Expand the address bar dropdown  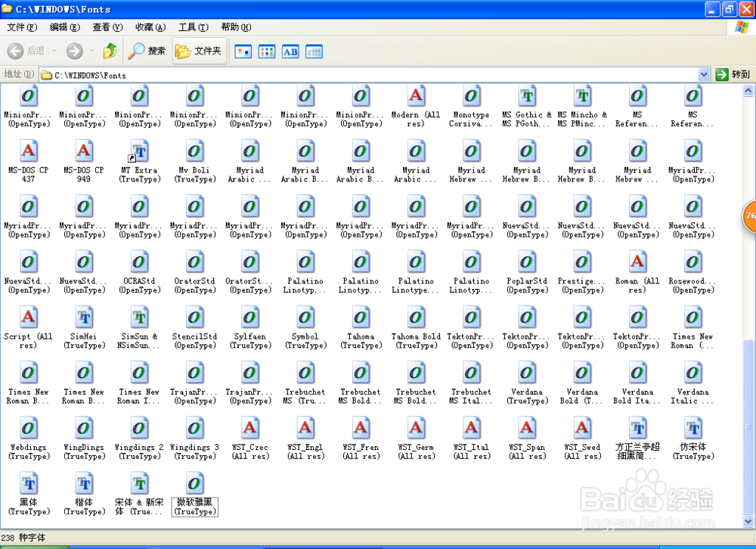[703, 75]
